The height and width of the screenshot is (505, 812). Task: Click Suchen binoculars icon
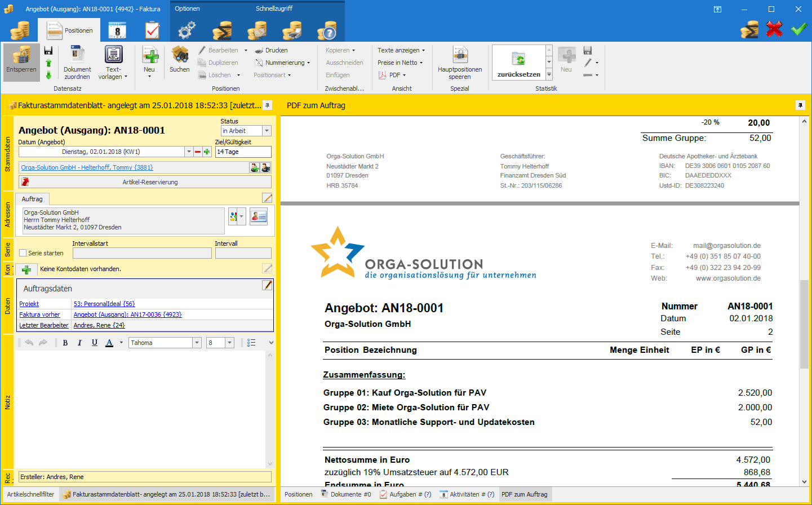[x=180, y=59]
